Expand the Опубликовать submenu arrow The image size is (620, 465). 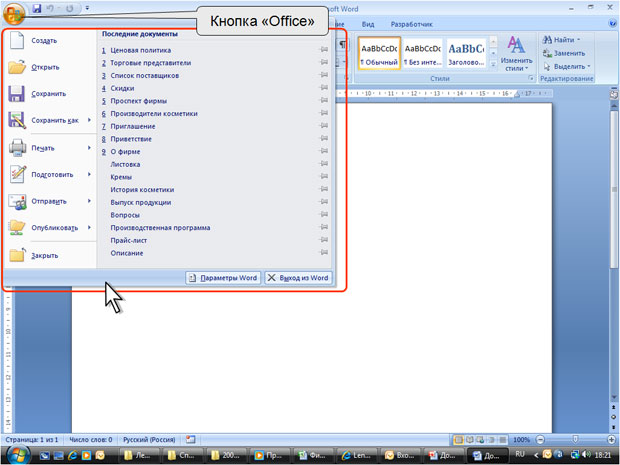pos(89,227)
